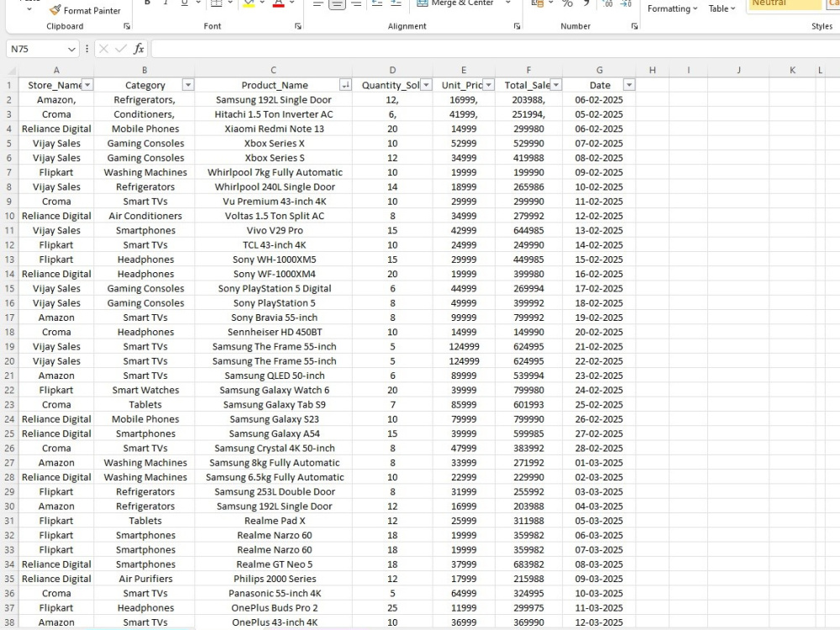
Task: Increase decimal places
Action: tap(607, 3)
